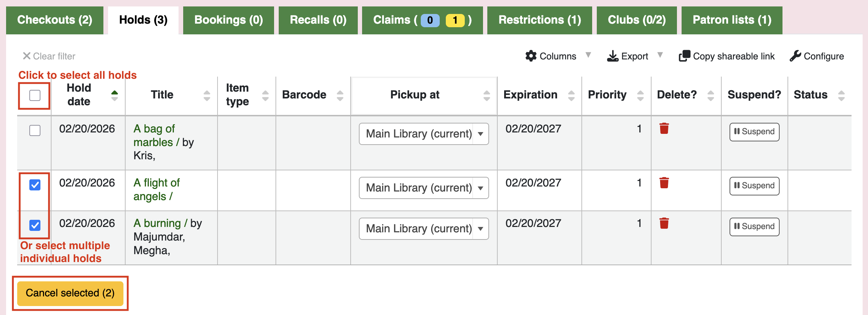The image size is (868, 315).
Task: Click trash icon for A bag of marbles
Action: pyautogui.click(x=664, y=129)
